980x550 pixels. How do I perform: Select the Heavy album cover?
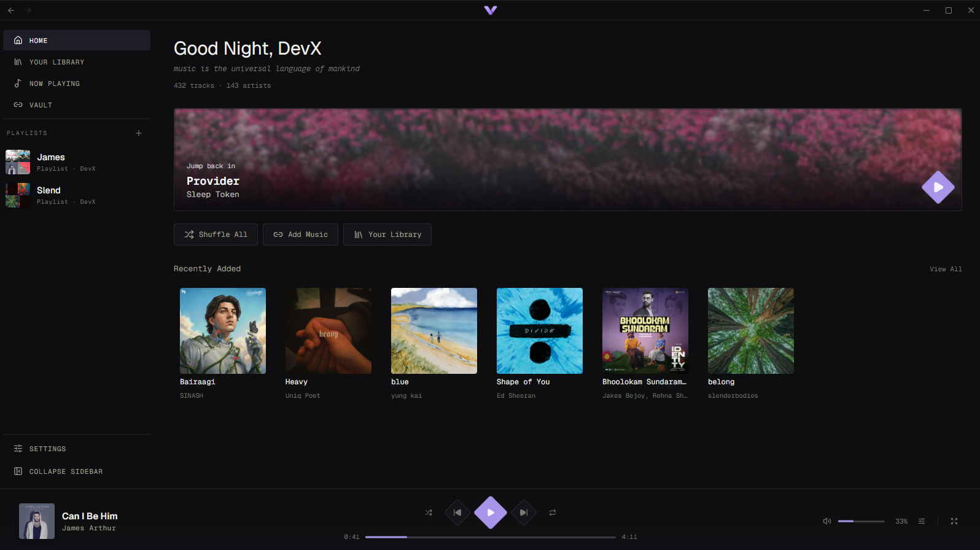click(x=329, y=331)
